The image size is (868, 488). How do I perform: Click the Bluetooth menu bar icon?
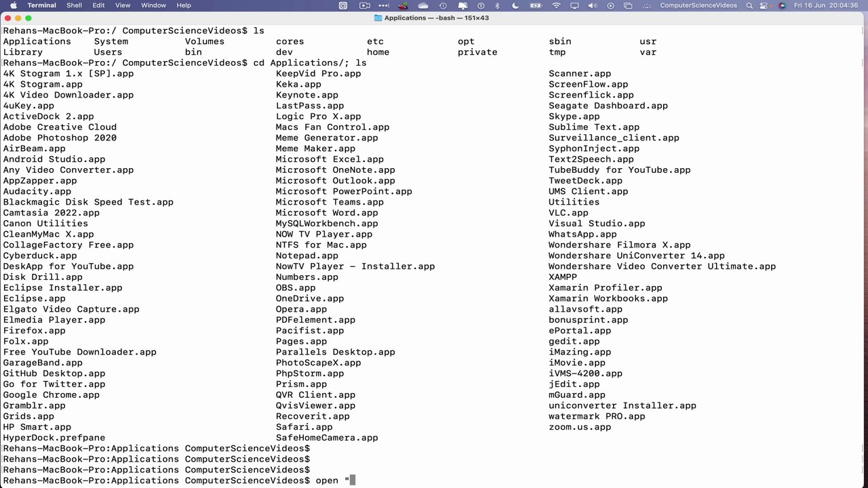pos(497,5)
